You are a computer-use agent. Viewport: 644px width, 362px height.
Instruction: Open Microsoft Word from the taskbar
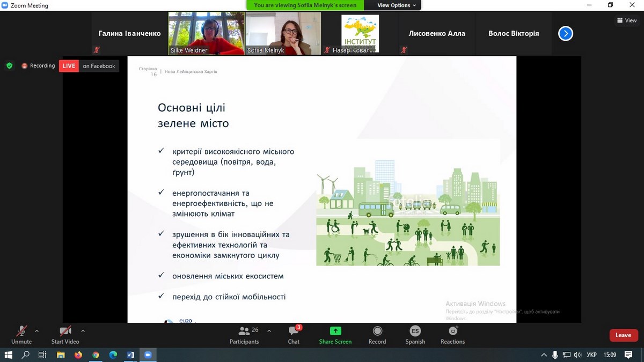pyautogui.click(x=130, y=355)
